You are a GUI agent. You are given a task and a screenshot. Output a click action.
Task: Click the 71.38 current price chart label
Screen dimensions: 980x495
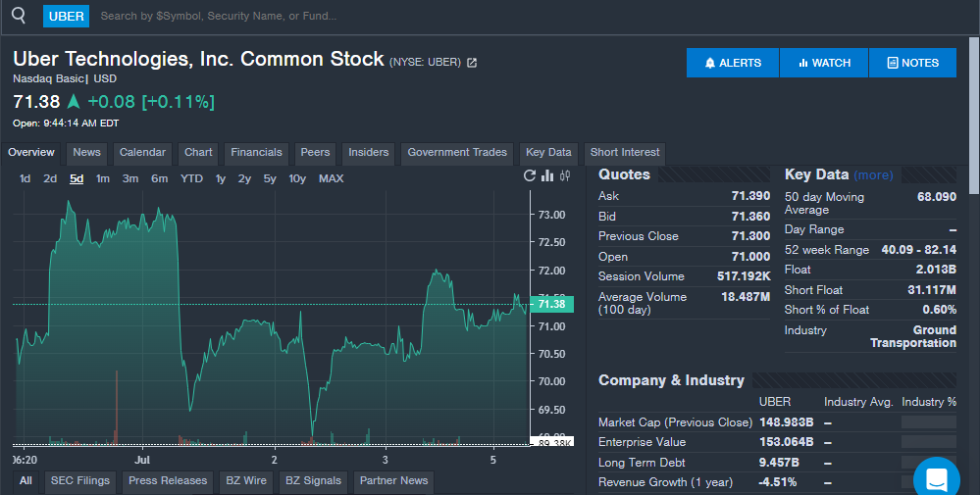(551, 304)
